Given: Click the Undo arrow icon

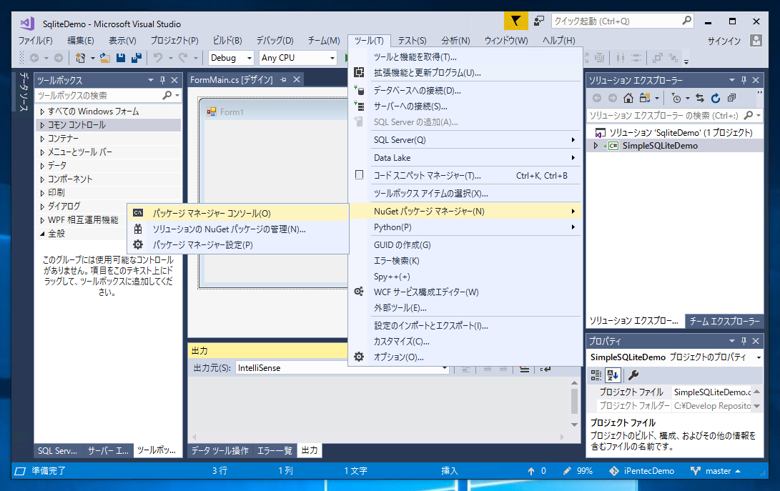Looking at the screenshot, I should (x=158, y=58).
